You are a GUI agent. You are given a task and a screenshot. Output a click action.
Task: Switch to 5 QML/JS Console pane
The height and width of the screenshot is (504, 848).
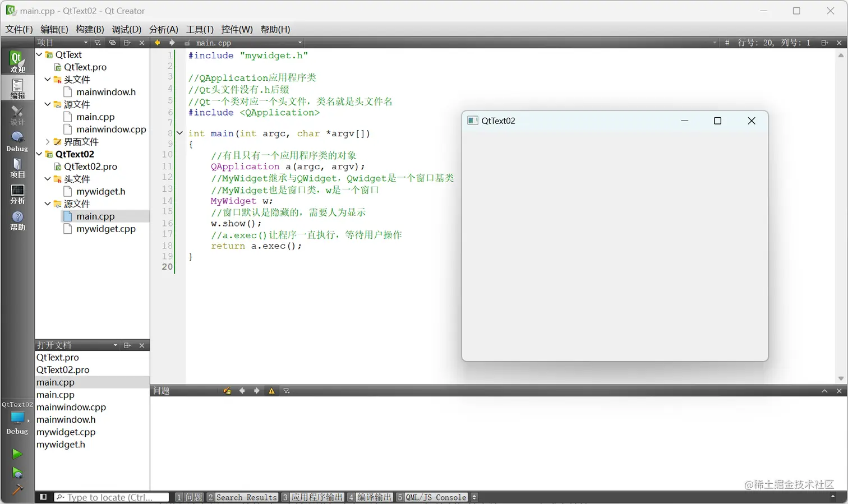coord(432,497)
